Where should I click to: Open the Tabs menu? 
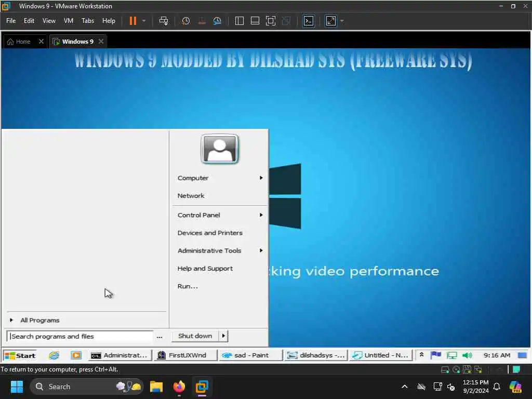pos(88,21)
